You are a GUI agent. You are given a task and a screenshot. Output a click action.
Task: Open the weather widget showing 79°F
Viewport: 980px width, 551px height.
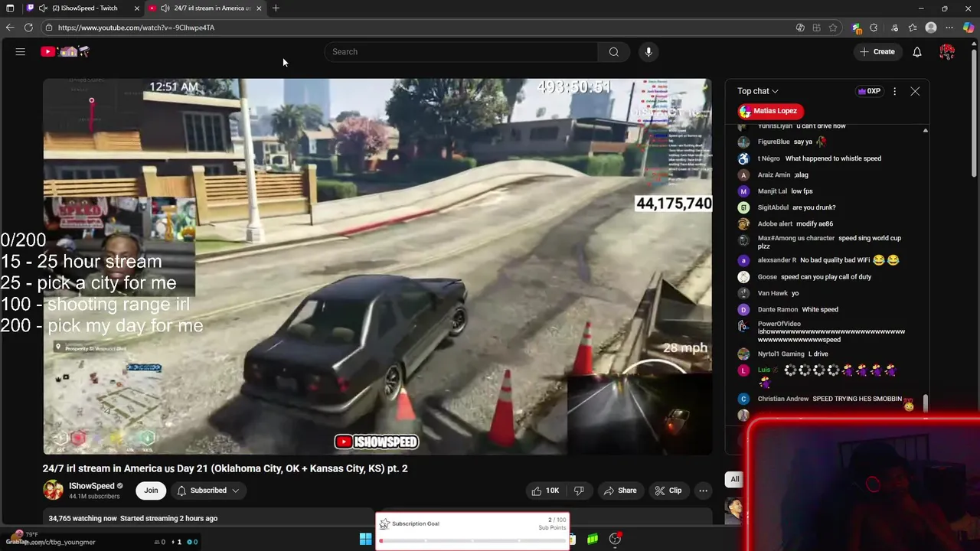23,535
